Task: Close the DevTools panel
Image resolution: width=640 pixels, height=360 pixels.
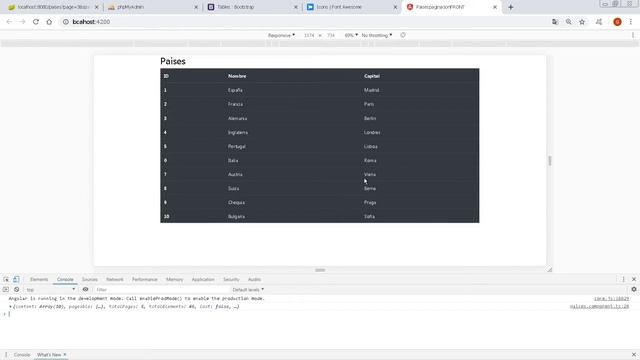Action: [x=634, y=279]
